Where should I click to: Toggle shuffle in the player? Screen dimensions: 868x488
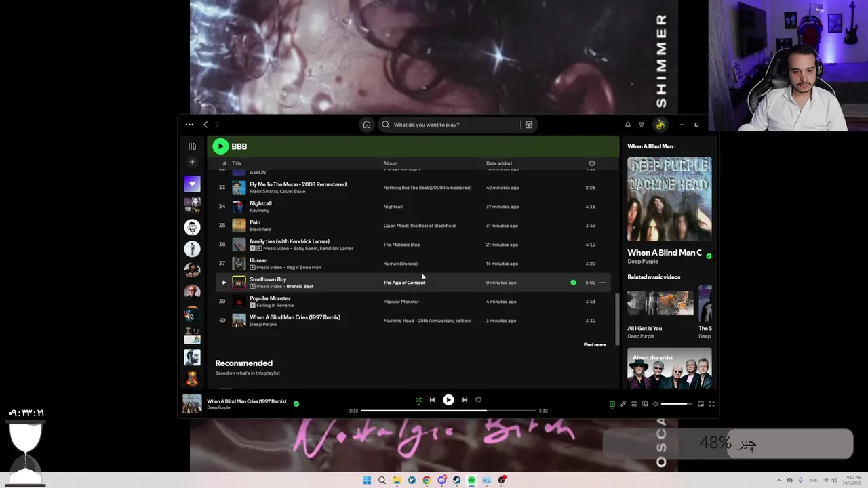point(418,400)
